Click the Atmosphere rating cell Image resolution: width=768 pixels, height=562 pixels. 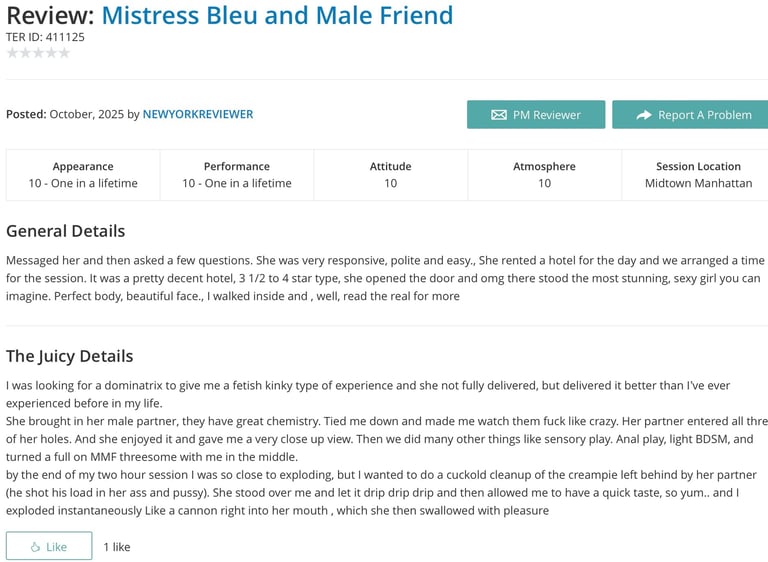[x=544, y=175]
